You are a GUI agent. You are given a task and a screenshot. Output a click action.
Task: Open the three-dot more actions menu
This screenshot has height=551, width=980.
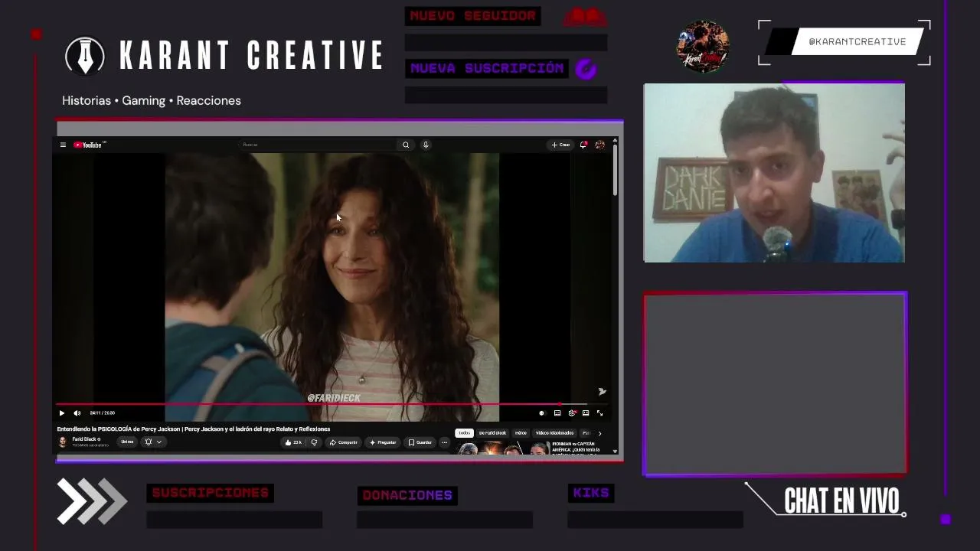click(444, 442)
